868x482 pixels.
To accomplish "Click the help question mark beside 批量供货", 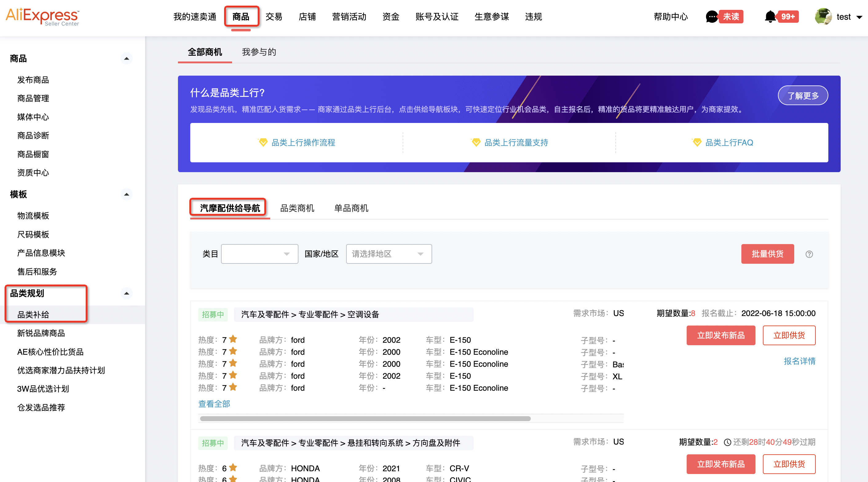I will pyautogui.click(x=809, y=254).
